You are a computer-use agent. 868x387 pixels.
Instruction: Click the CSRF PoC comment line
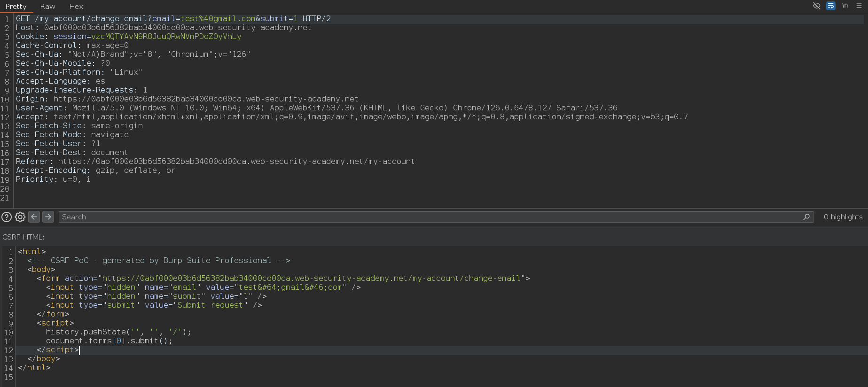[159, 261]
